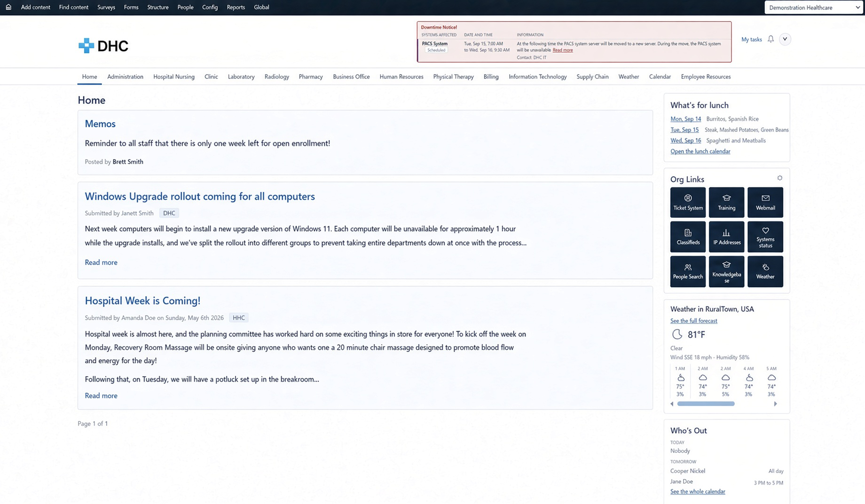Go to Laboratory section
Screen dimensions: 865x504
point(241,77)
